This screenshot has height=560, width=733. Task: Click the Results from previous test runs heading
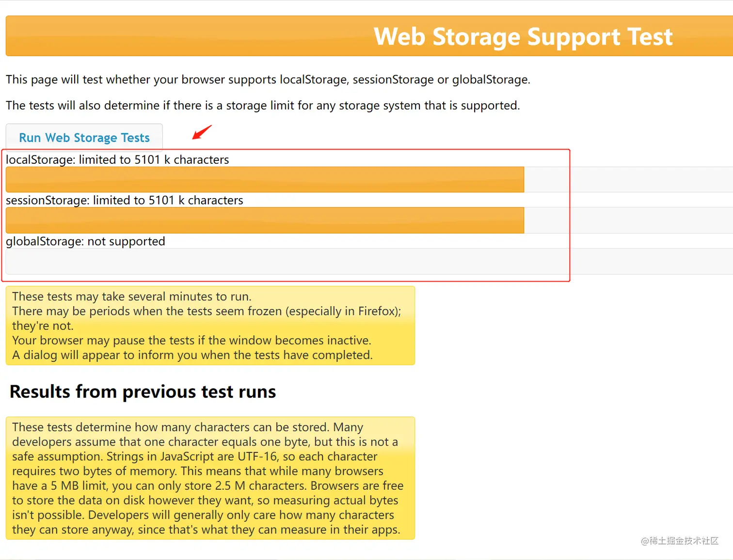tap(143, 391)
